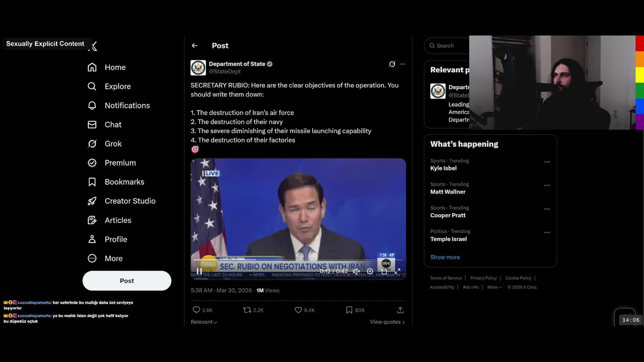Click the Grok icon on the post
The image size is (644, 362).
tap(392, 64)
